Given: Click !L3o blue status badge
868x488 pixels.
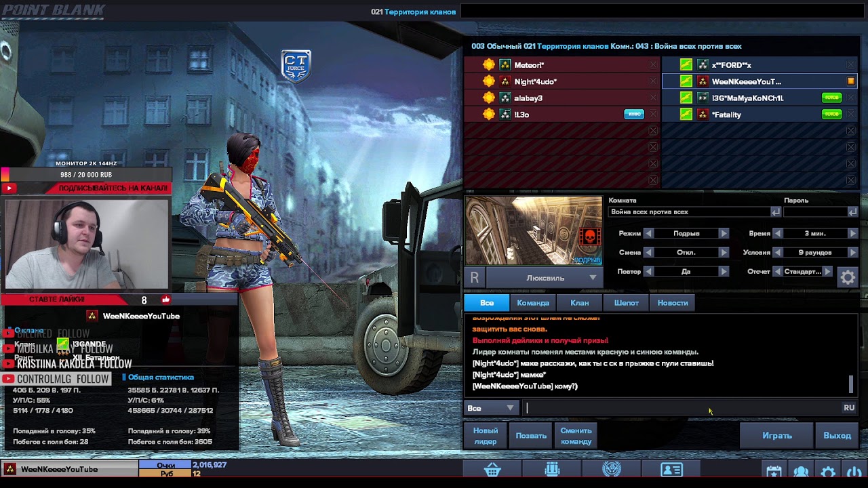Looking at the screenshot, I should 634,115.
